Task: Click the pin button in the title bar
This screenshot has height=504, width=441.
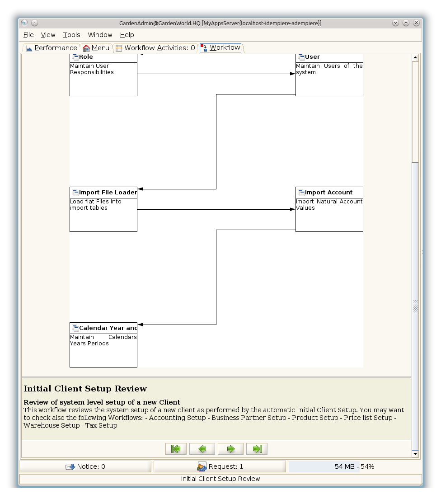Action: (35, 23)
